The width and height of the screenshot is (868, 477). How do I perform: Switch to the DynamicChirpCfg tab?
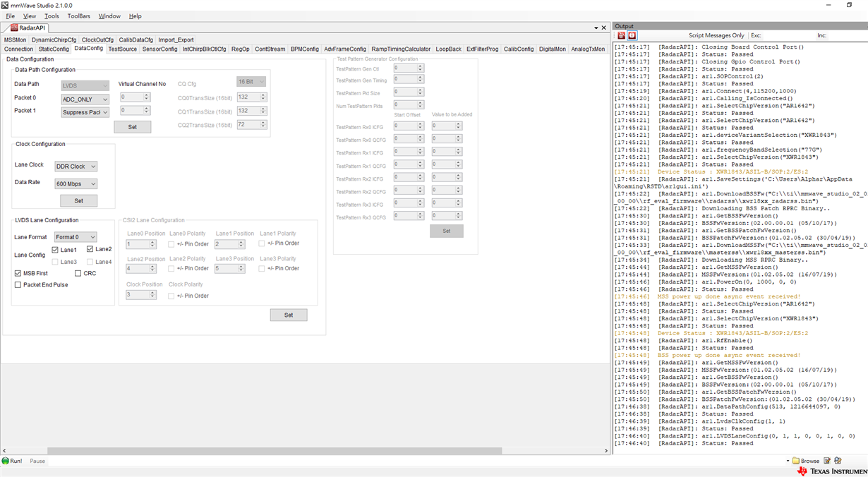[x=54, y=40]
